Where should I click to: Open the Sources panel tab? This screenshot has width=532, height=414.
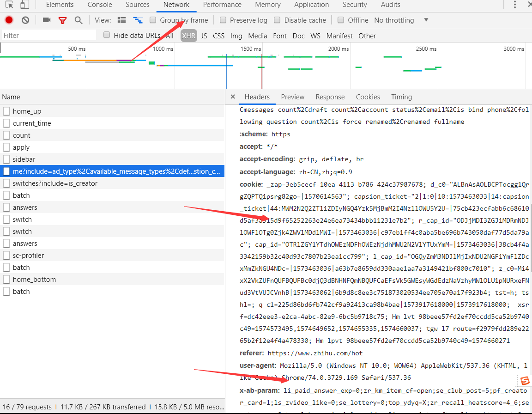click(x=138, y=5)
